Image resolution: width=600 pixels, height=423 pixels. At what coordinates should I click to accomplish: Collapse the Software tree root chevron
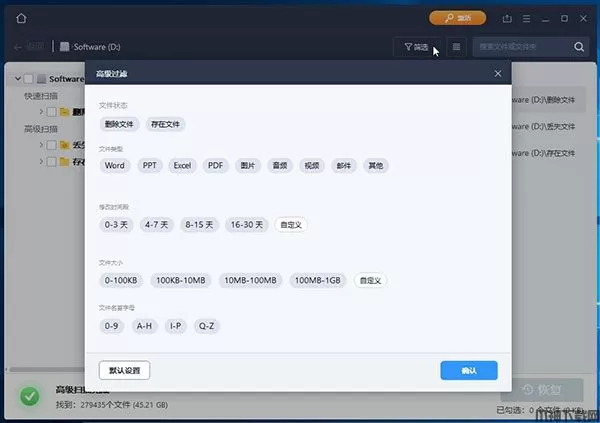[18, 79]
